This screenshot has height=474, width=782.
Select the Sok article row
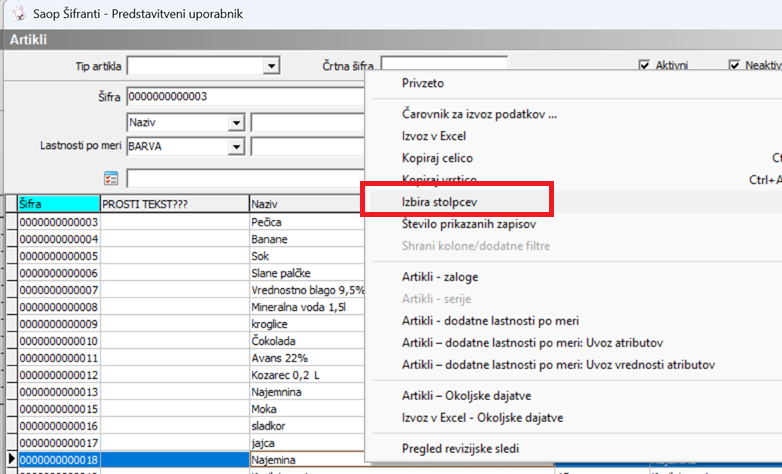coord(307,256)
